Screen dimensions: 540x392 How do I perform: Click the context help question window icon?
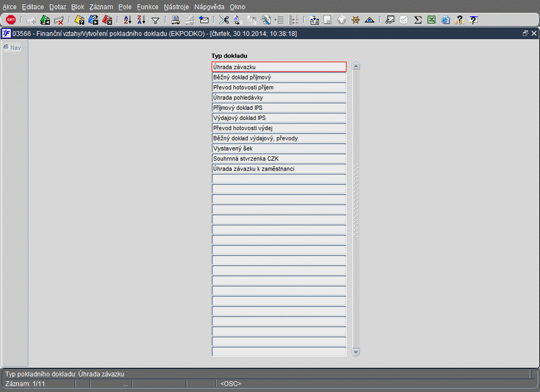(474, 20)
